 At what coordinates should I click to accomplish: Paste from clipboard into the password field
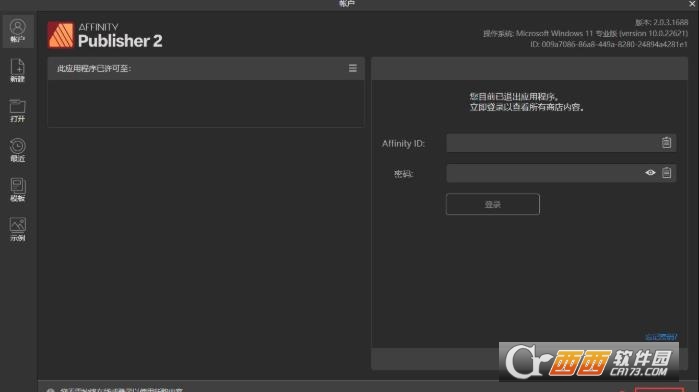point(666,173)
